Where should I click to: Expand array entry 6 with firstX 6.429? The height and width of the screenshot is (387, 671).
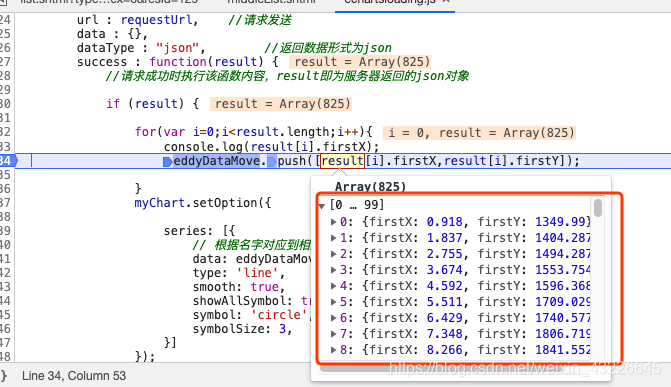point(333,318)
